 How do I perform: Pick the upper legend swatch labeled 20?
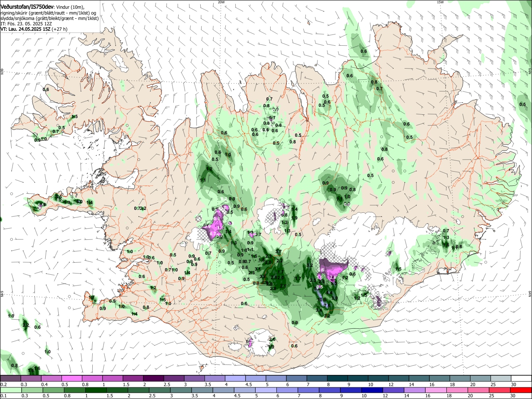click(480, 379)
